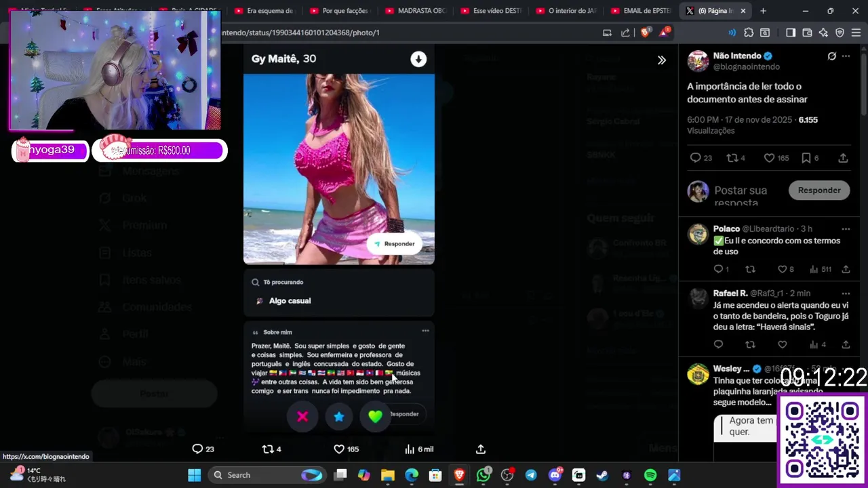Switch to 'Esse vídeo DEST' tab
This screenshot has width=868, height=488.
490,11
